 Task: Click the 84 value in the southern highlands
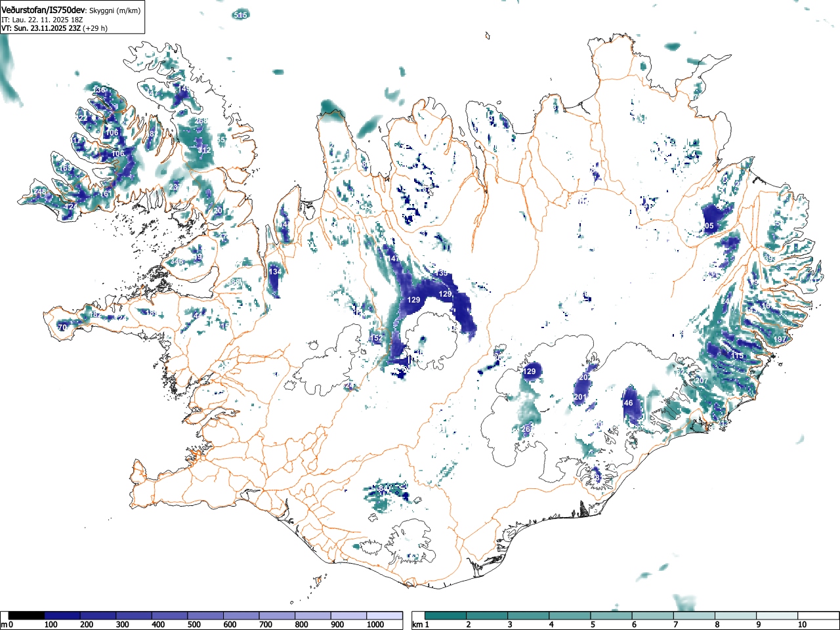384,487
